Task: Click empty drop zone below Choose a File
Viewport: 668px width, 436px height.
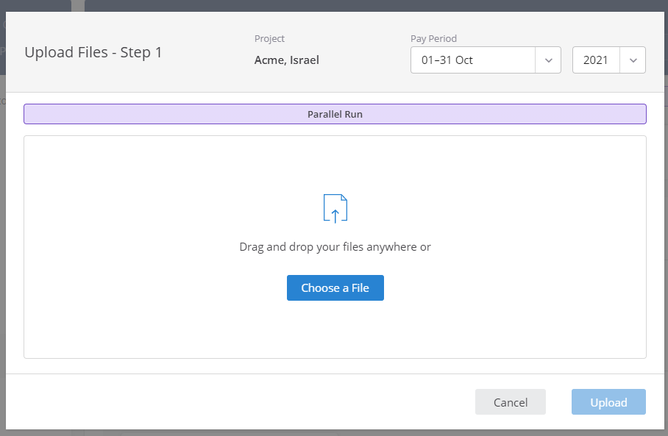Action: point(335,328)
